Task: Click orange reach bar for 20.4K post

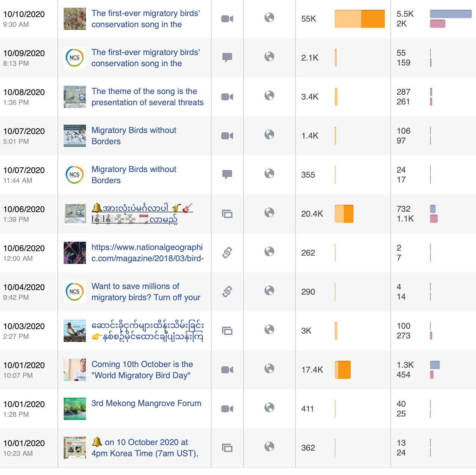Action: 344,214
